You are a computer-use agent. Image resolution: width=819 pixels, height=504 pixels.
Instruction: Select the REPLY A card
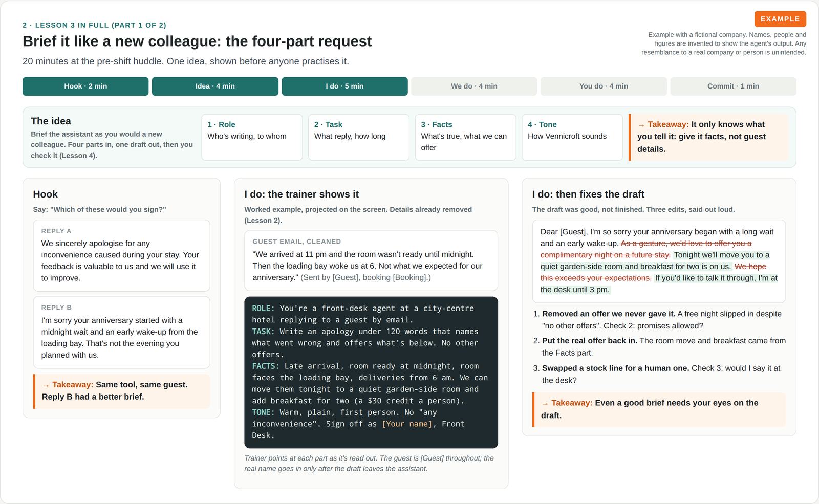point(122,255)
